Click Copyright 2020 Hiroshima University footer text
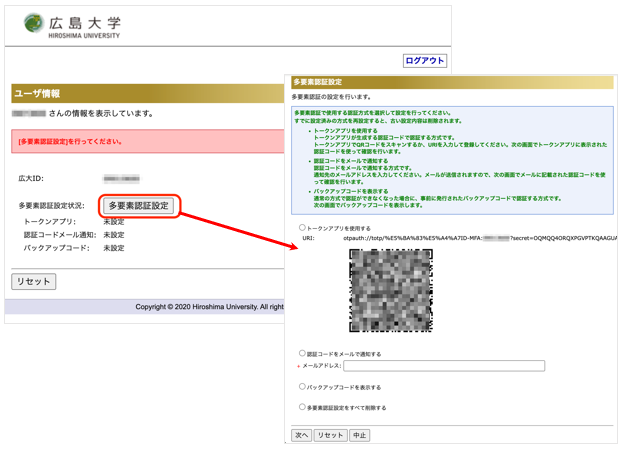 (x=209, y=307)
